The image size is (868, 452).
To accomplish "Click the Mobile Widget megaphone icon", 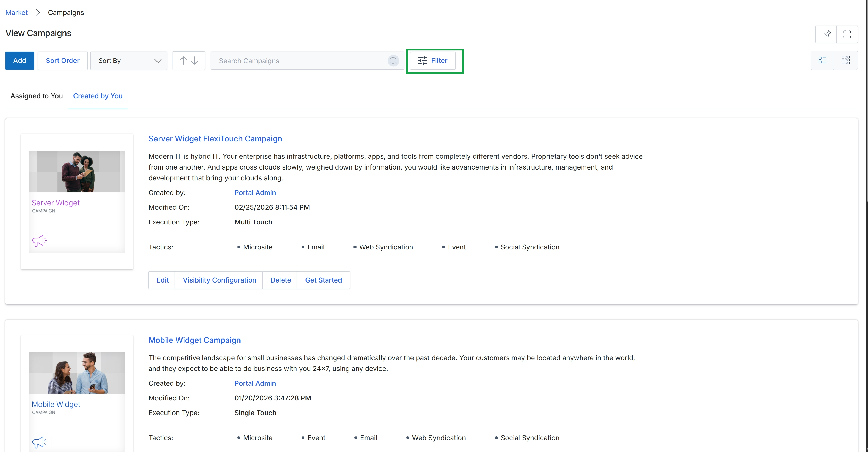I will pos(39,442).
